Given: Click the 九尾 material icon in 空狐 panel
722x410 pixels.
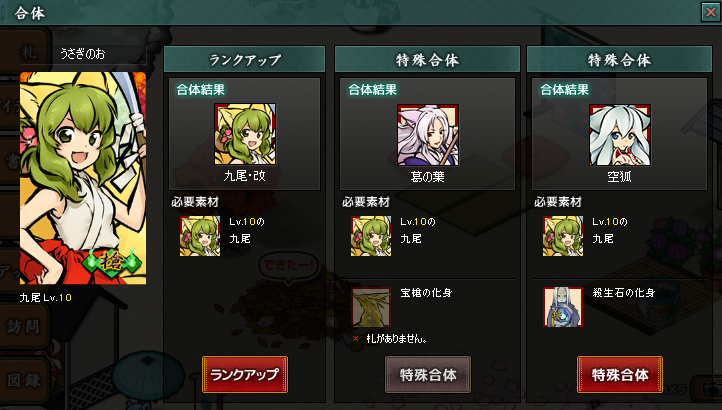Looking at the screenshot, I should point(563,236).
